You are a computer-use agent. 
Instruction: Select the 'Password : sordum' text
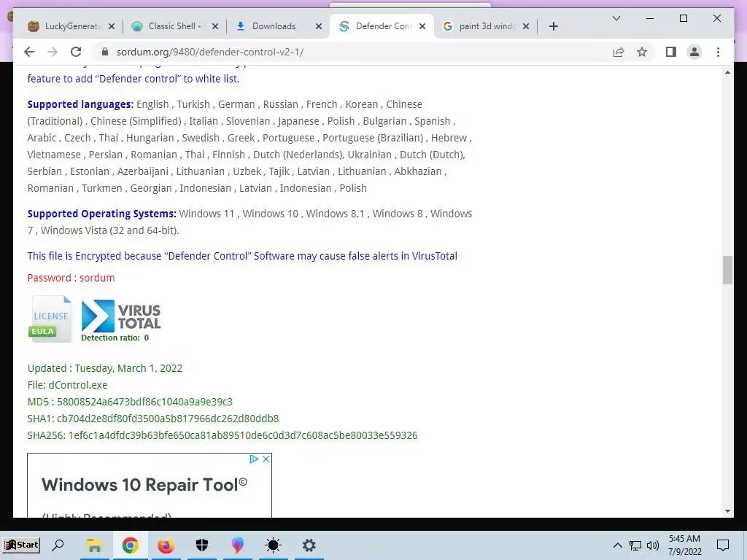(71, 278)
